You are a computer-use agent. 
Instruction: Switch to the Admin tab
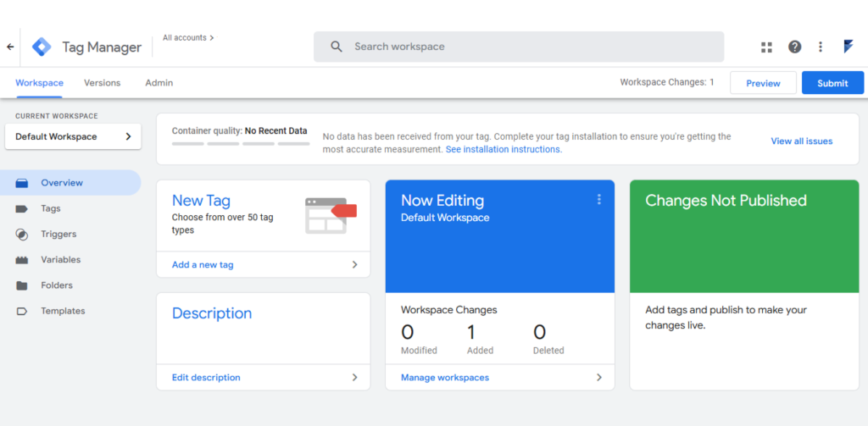pos(159,83)
